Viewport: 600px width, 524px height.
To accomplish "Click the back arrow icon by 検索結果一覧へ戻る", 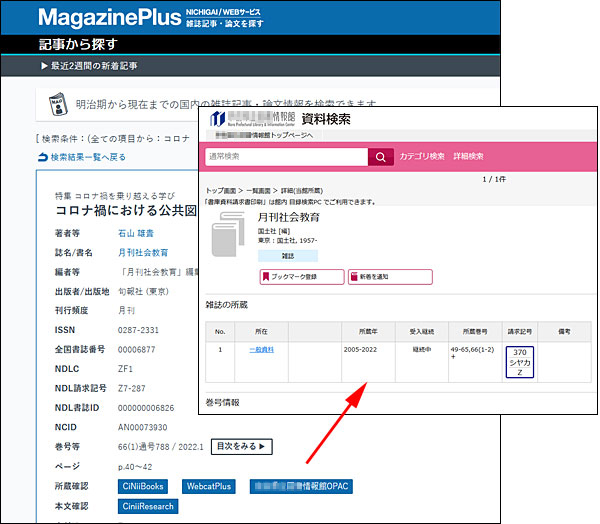I will (x=42, y=158).
